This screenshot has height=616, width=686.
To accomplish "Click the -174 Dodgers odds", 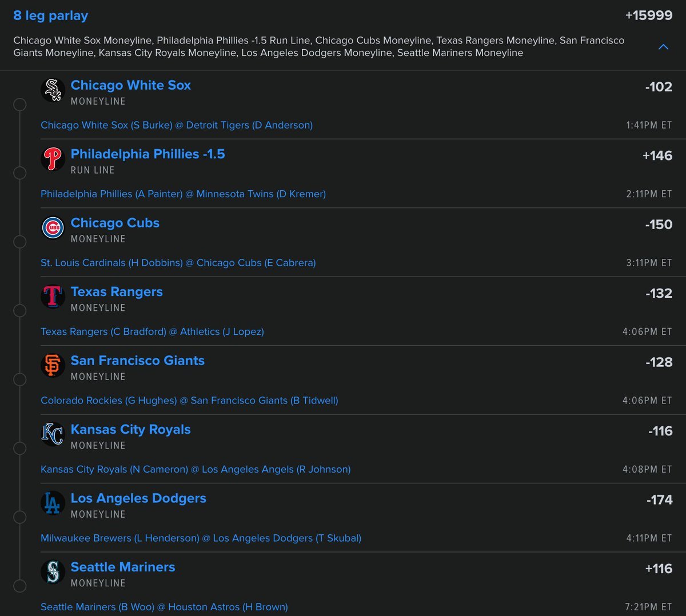I will click(659, 500).
